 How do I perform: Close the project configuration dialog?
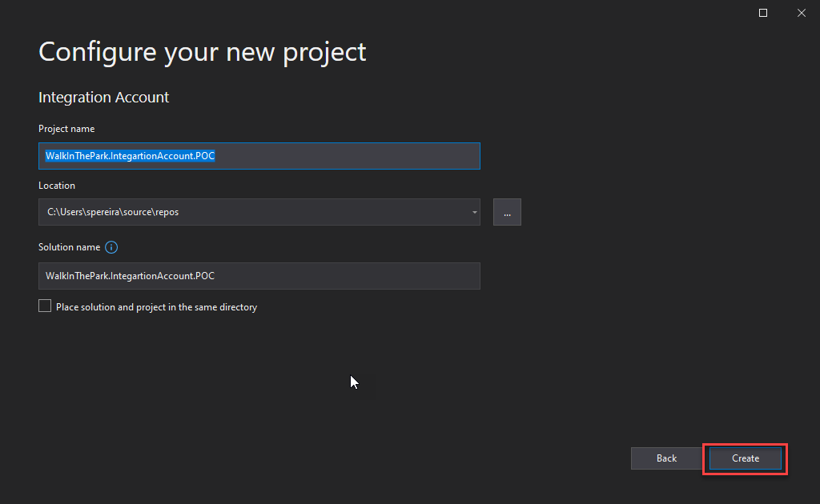[801, 13]
